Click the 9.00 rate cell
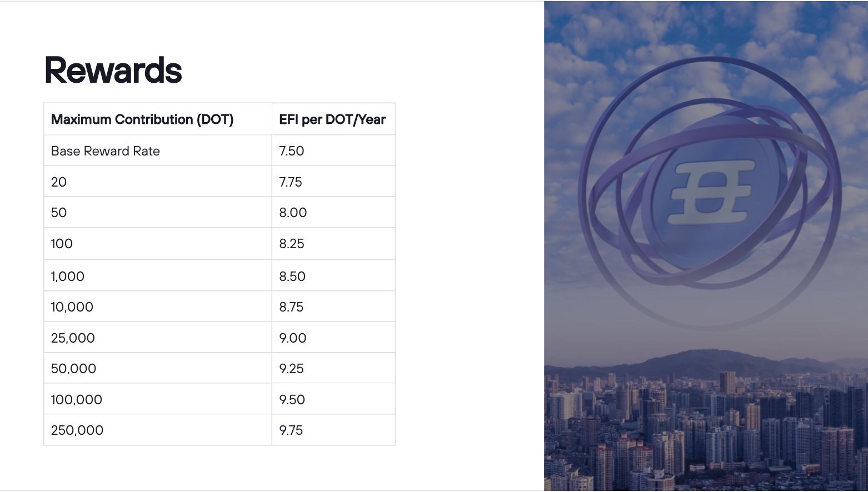This screenshot has width=868, height=492. (333, 337)
